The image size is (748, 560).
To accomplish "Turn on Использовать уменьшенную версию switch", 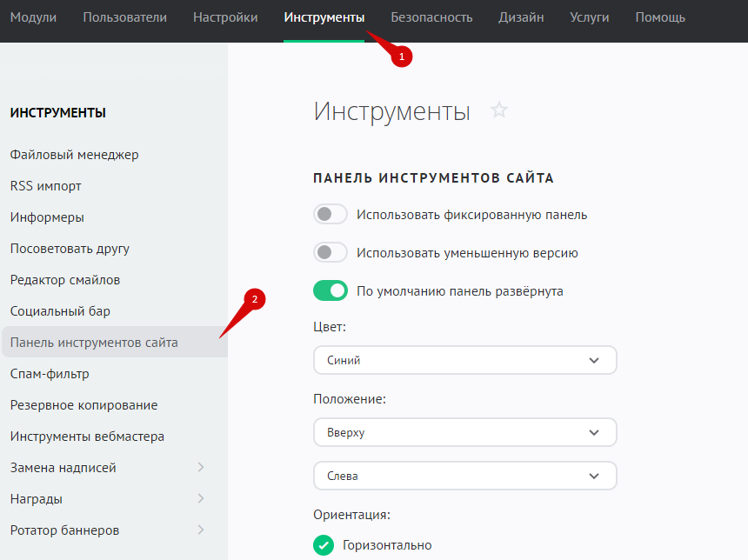I will 331,253.
